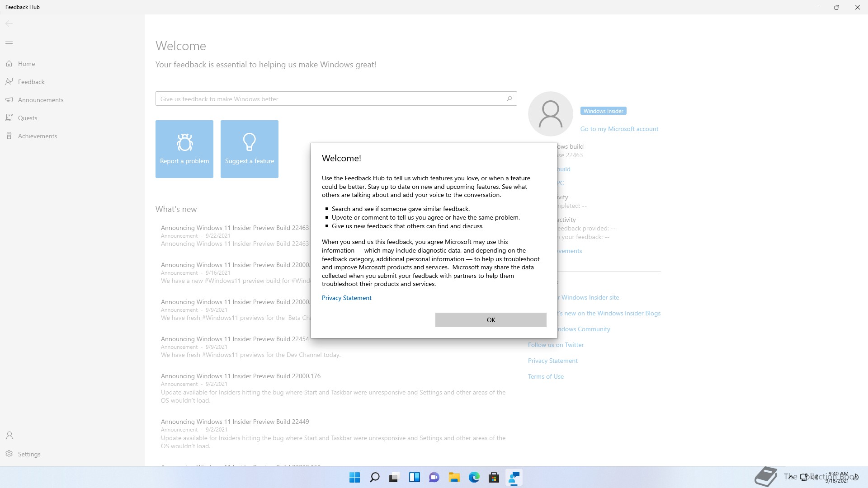Image resolution: width=868 pixels, height=488 pixels.
Task: Open File Explorer from the taskbar
Action: click(454, 477)
